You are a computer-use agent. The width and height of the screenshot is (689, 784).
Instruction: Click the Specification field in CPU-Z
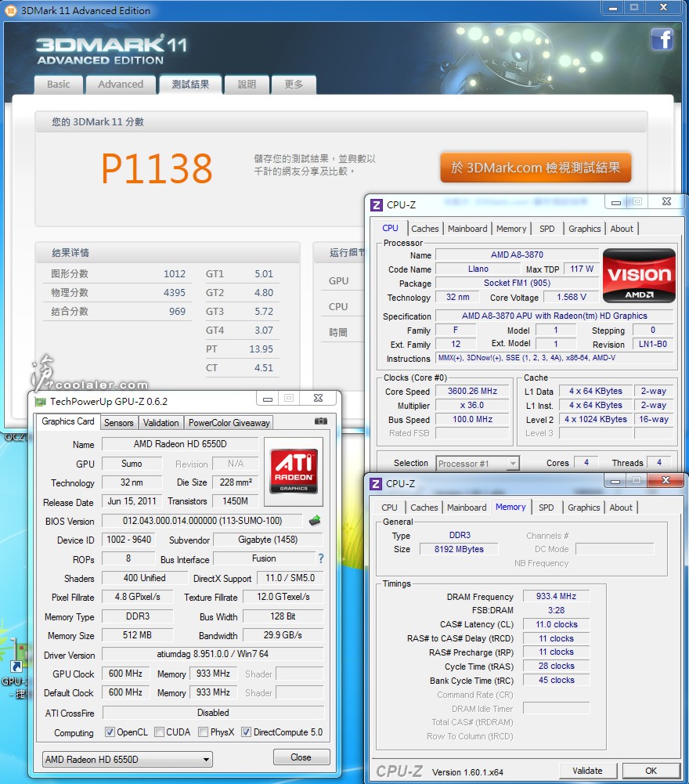pyautogui.click(x=554, y=316)
